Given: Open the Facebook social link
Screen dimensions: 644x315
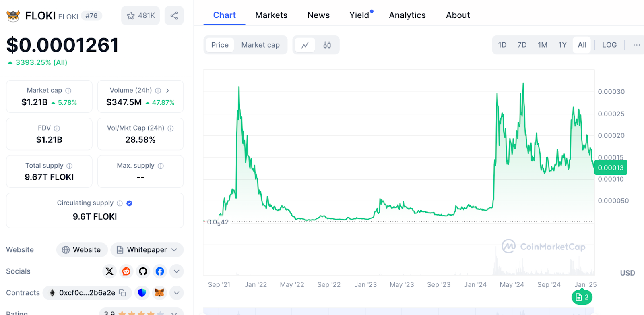Looking at the screenshot, I should 160,271.
